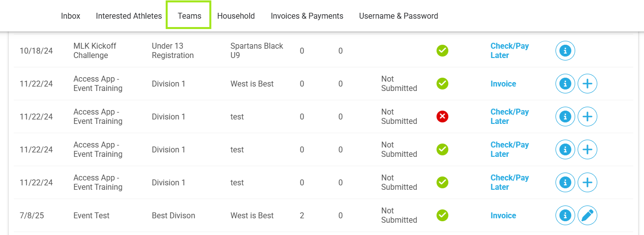
Task: Click green check status on MLK Kickoff row
Action: 442,51
